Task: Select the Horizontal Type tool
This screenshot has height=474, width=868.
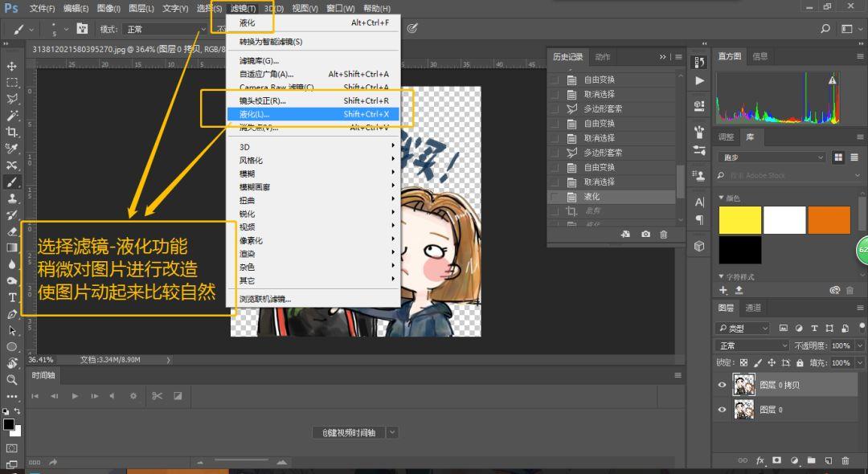Action: point(11,297)
